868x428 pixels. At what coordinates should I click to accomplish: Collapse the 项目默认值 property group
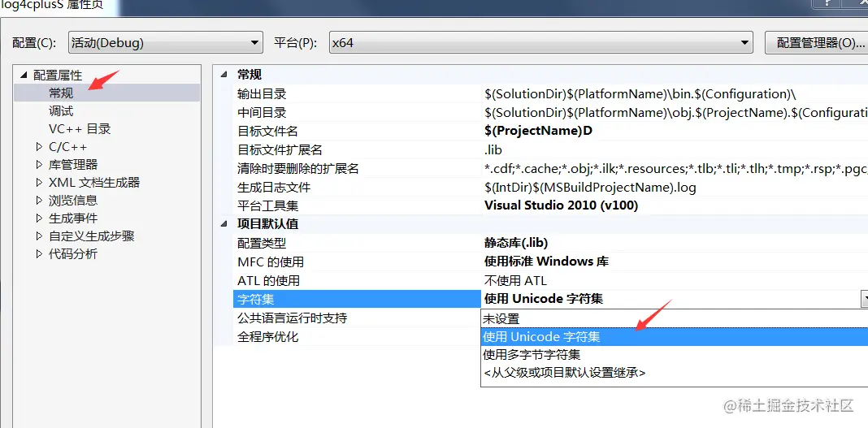224,224
